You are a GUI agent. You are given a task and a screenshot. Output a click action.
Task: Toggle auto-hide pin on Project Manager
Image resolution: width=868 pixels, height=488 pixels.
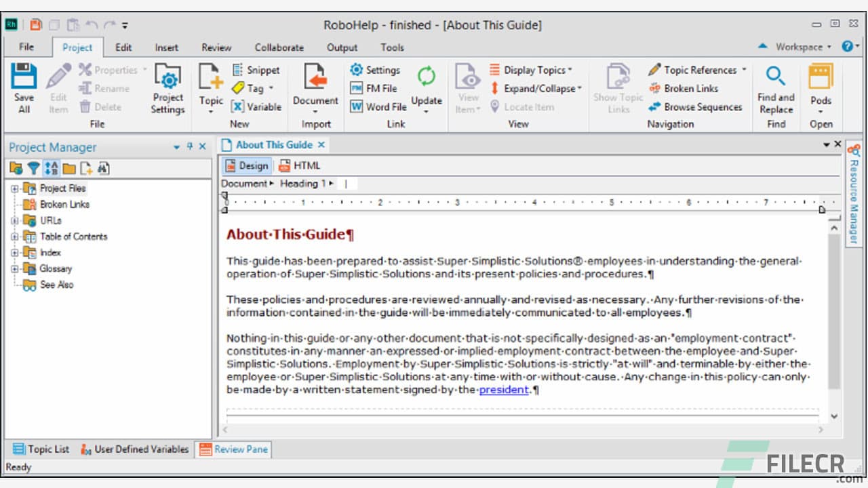tap(189, 146)
